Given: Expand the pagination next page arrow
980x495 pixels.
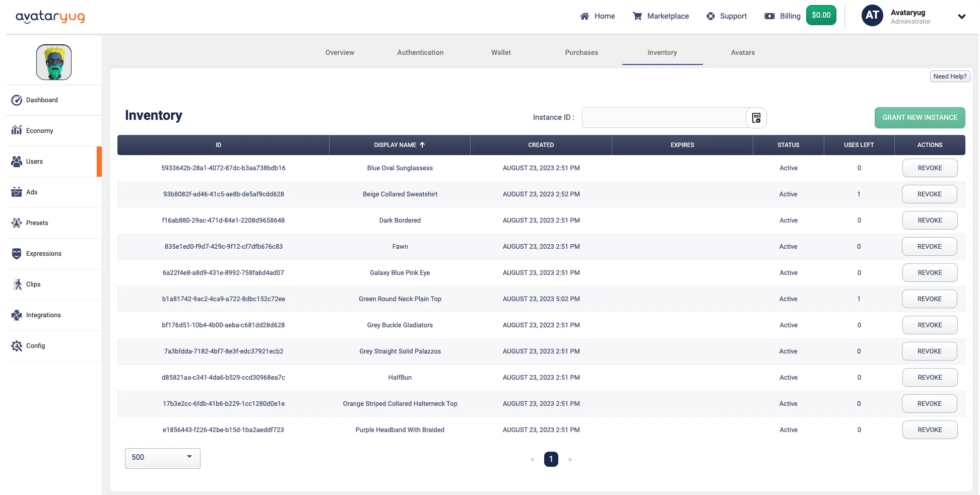Looking at the screenshot, I should point(570,459).
